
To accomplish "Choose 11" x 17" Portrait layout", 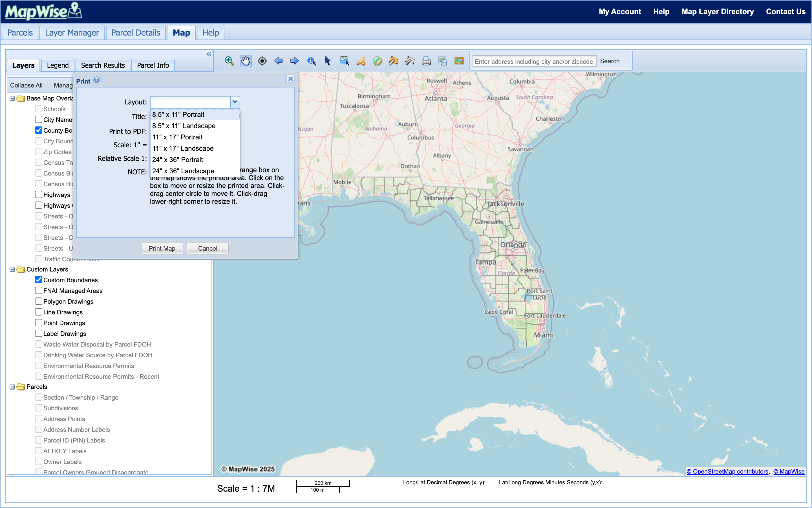I will 195,137.
